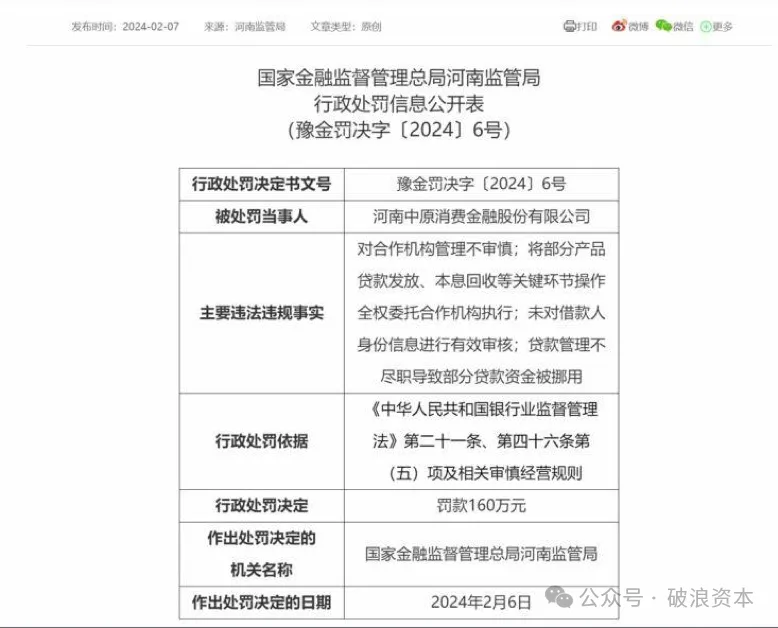The image size is (778, 628).
Task: Click the 更多 more link
Action: tap(722, 26)
